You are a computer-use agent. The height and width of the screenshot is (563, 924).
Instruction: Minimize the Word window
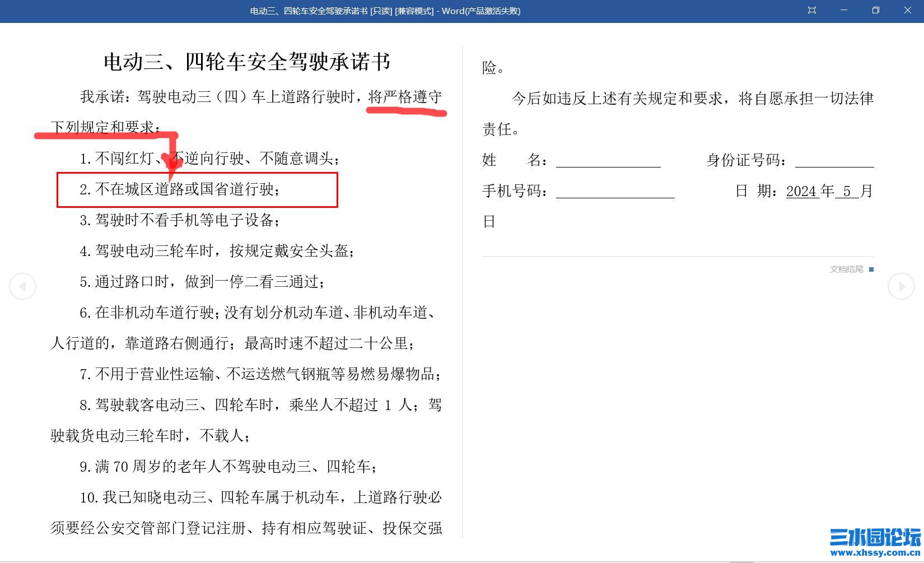tap(844, 10)
